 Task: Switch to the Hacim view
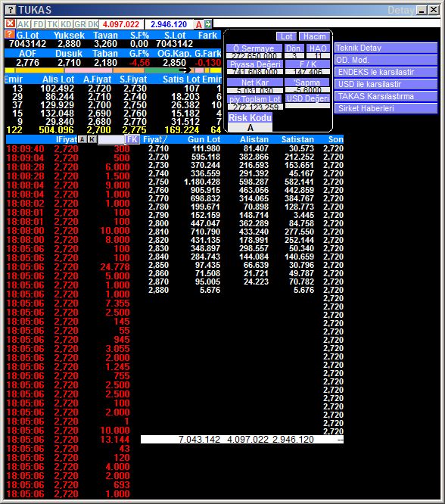tap(314, 36)
